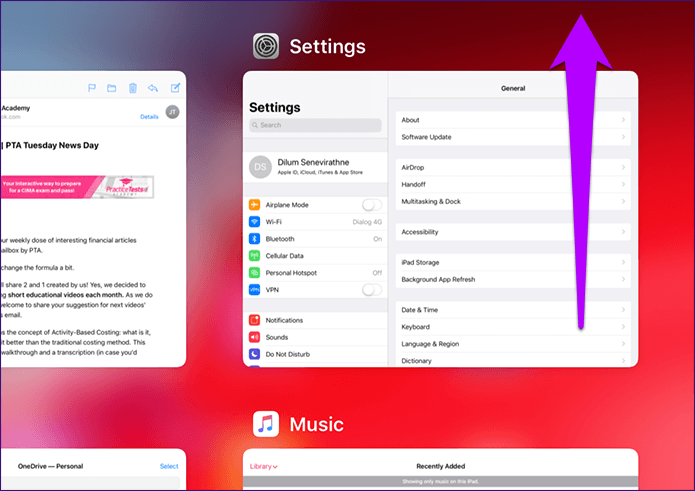Open Cellular Data settings row
The image size is (695, 491).
(315, 256)
